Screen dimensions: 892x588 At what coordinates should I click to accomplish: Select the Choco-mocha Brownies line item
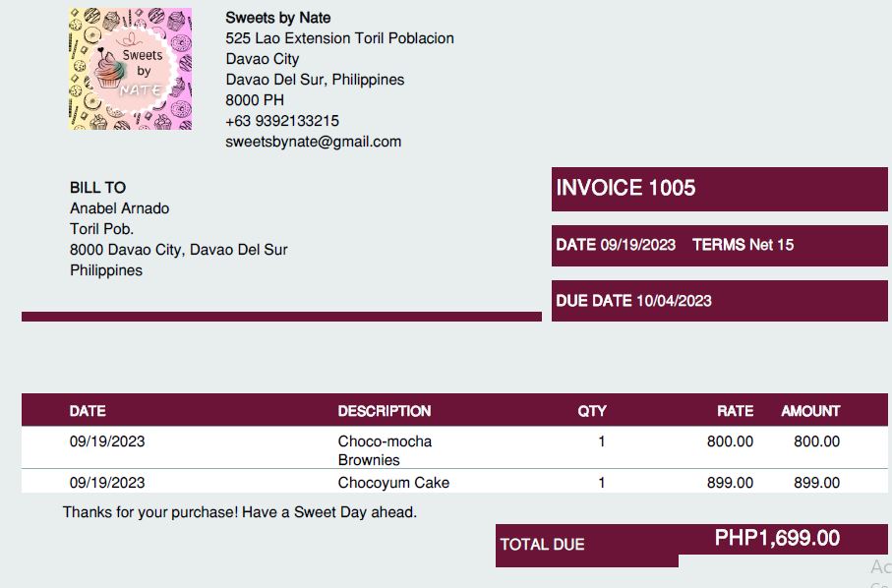coord(385,450)
